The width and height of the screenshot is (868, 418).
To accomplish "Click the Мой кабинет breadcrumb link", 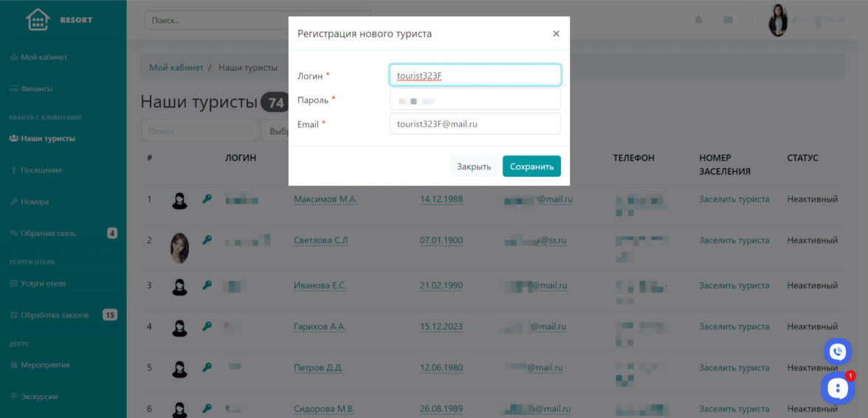I will tap(176, 67).
